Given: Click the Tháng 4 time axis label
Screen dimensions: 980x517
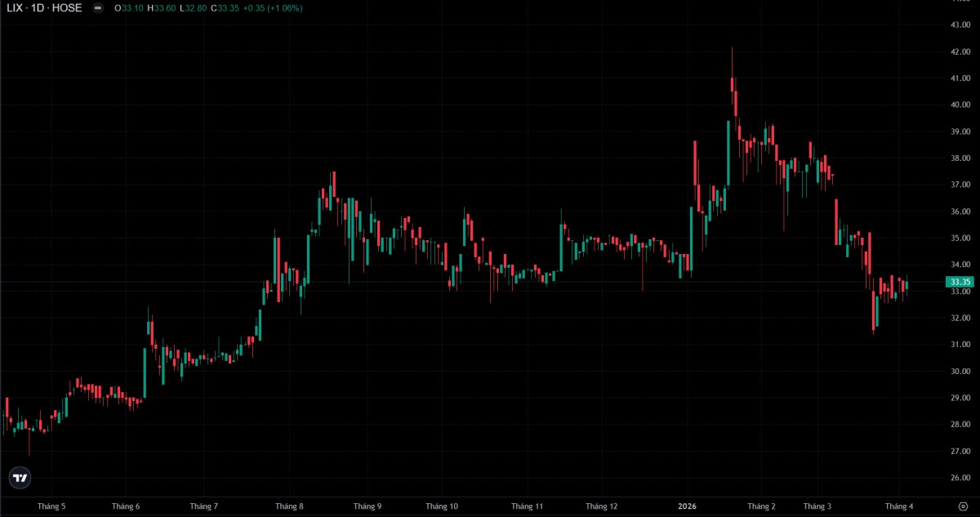Looking at the screenshot, I should click(899, 506).
